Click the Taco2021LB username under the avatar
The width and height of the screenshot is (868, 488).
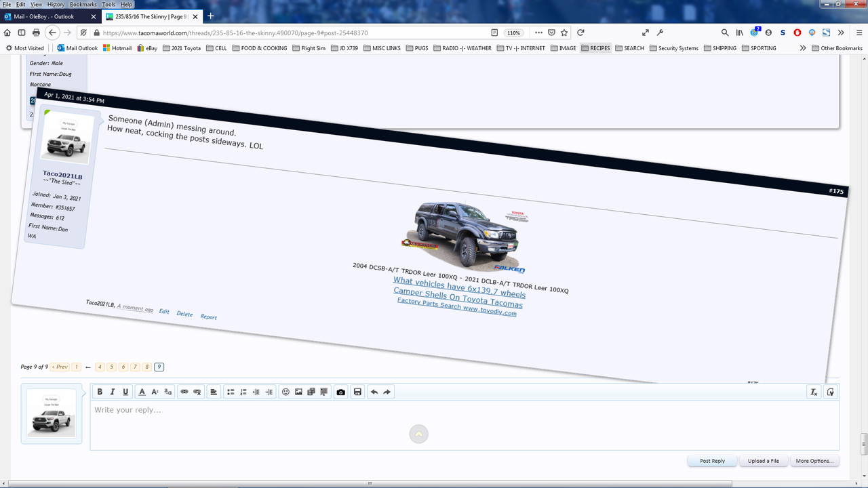click(62, 175)
